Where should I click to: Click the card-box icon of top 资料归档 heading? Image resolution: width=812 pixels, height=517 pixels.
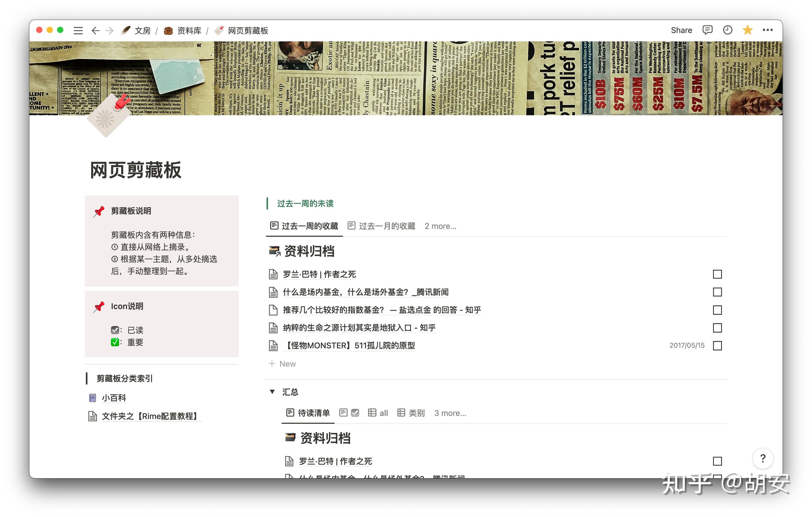[x=275, y=251]
